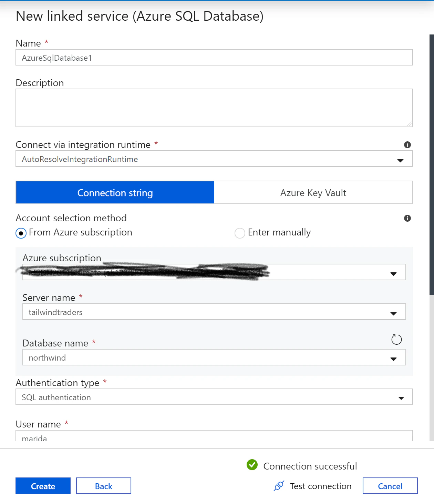
Task: Click the Connect via integration runtime label
Action: pyautogui.click(x=83, y=145)
